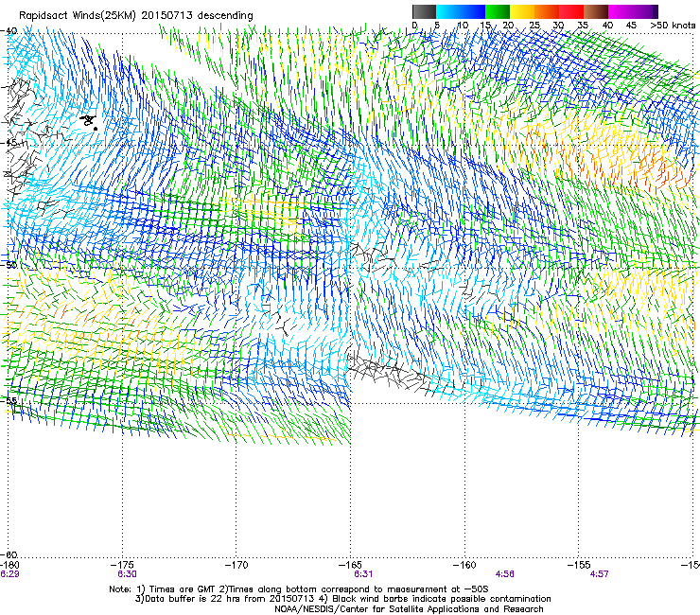Click the '-40' latitude axis label

point(9,31)
